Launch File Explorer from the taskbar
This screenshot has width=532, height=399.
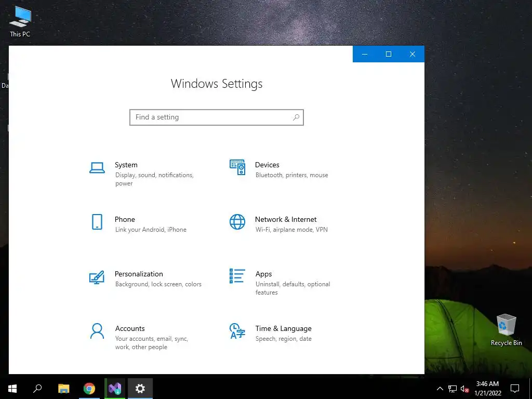[x=63, y=389]
